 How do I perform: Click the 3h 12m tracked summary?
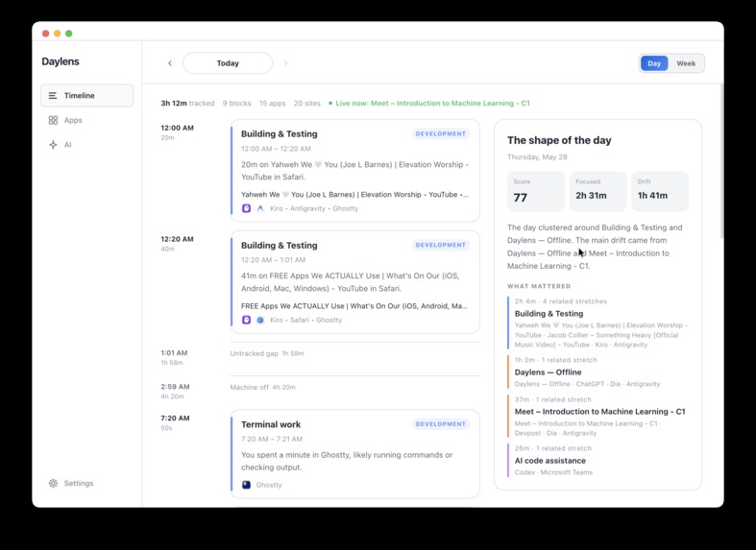187,103
